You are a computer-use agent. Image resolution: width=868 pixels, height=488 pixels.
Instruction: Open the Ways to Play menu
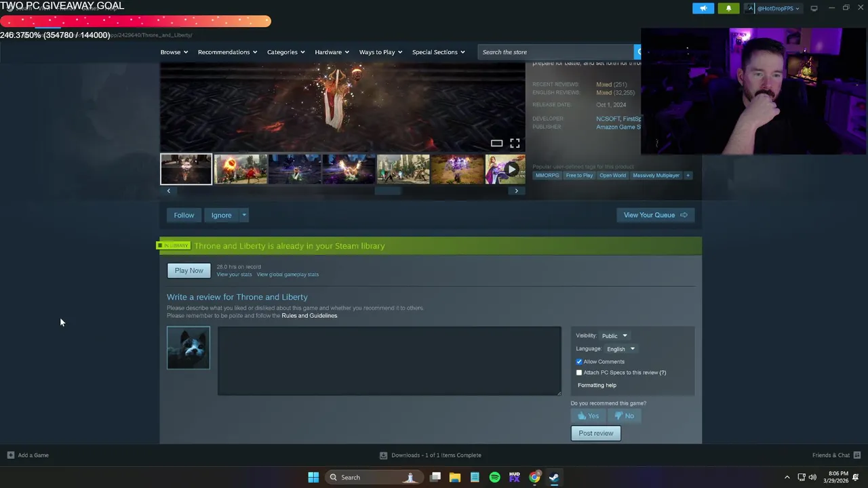(380, 52)
